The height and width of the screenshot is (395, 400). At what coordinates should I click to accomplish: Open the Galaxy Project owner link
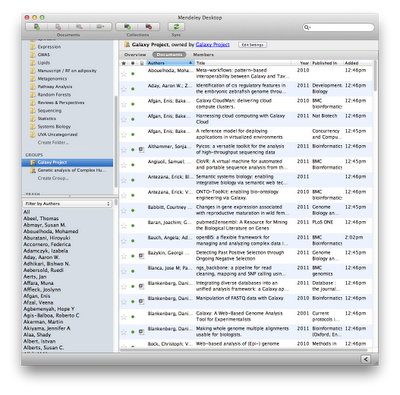coord(213,45)
